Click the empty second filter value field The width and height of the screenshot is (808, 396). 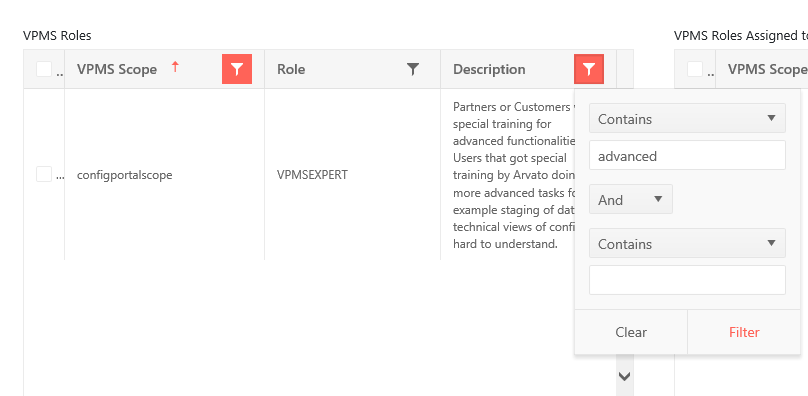point(687,280)
